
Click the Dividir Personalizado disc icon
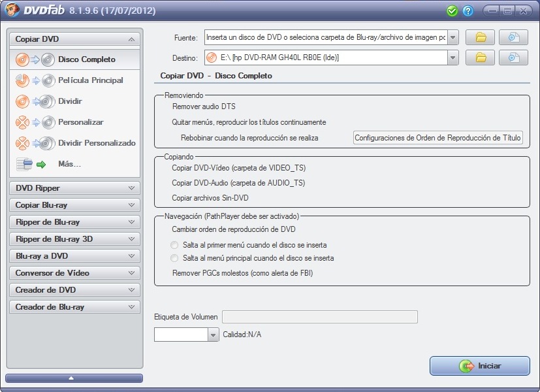coord(35,143)
